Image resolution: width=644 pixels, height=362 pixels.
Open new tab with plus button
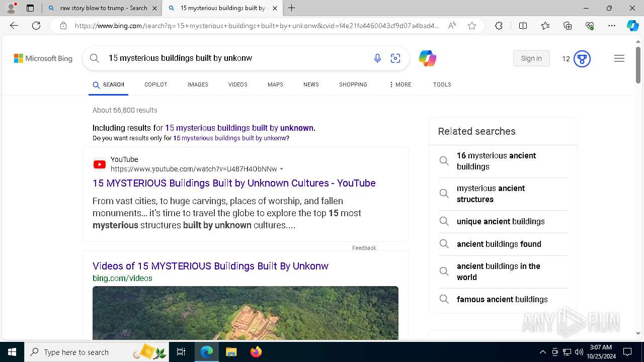(291, 8)
